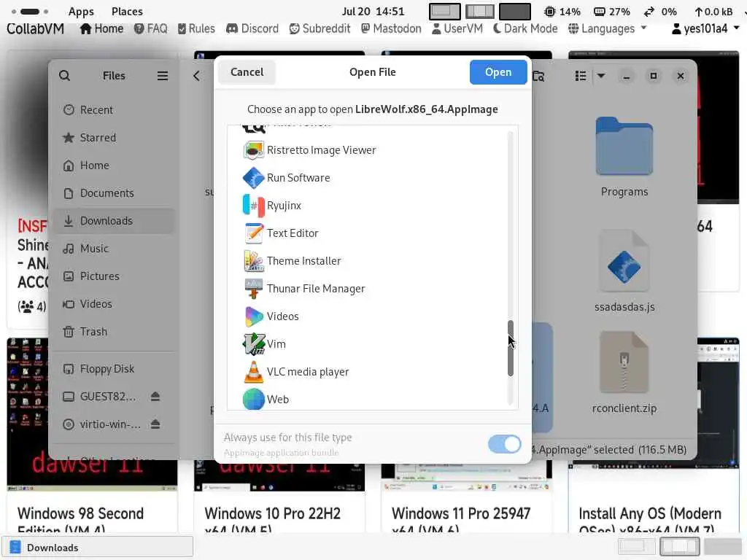The height and width of the screenshot is (560, 747).
Task: Switch to first workspace in top panel
Action: 444,12
